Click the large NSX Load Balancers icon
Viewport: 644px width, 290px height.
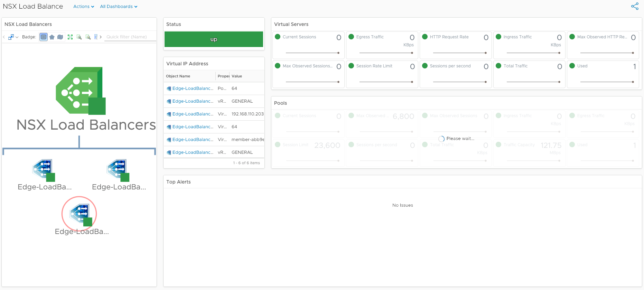pos(81,91)
